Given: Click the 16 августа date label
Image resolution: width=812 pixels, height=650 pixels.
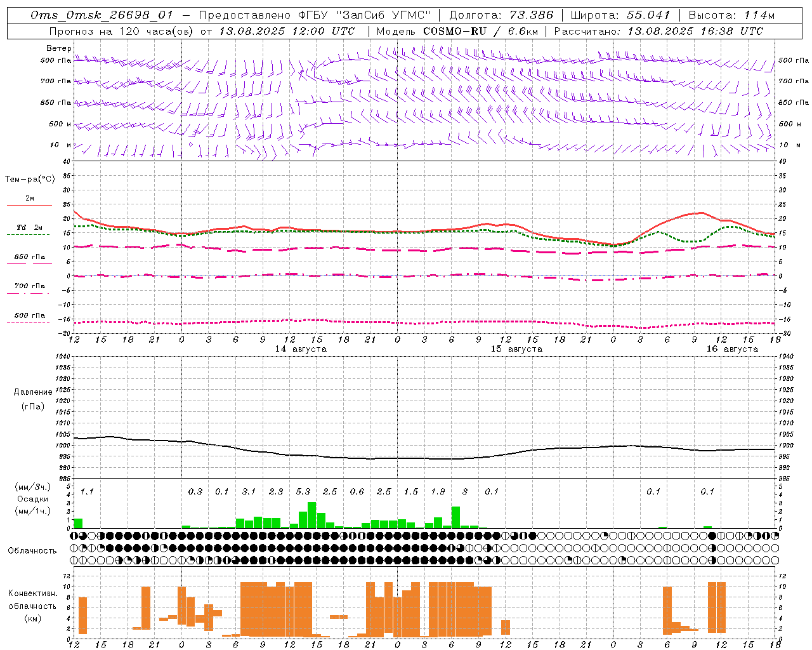Looking at the screenshot, I should click(x=732, y=349).
